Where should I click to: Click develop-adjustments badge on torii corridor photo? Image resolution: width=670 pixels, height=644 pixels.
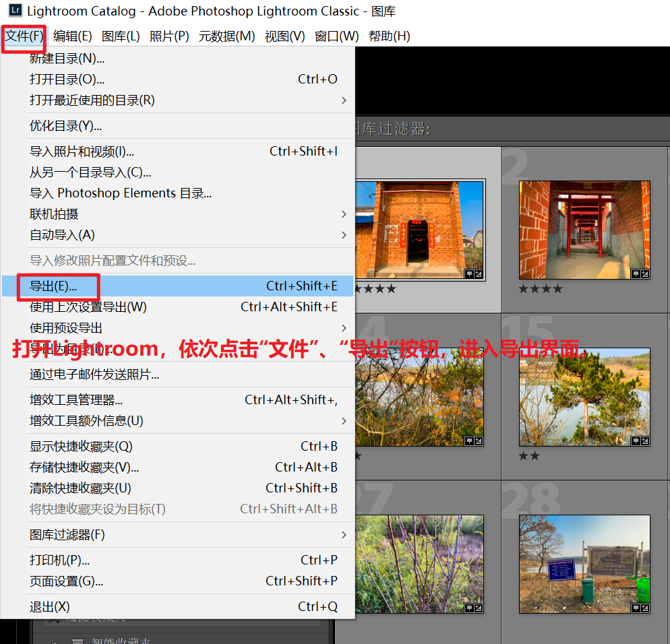point(645,274)
